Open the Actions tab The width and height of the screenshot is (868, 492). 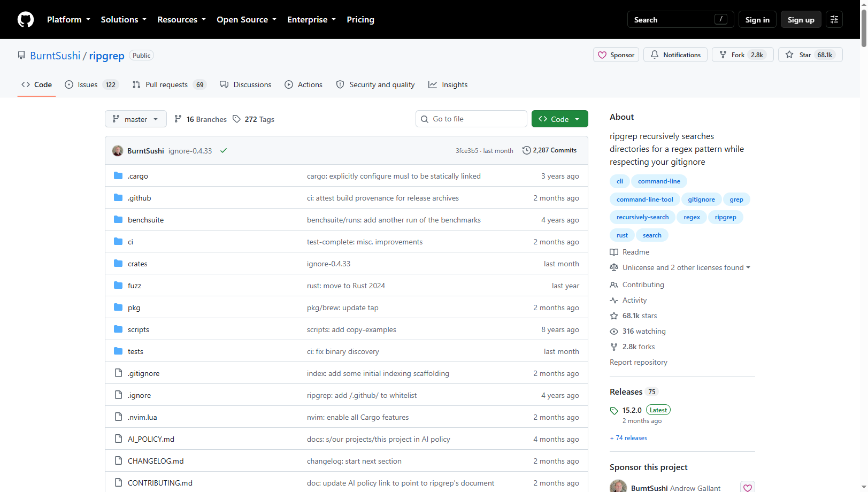coord(303,84)
